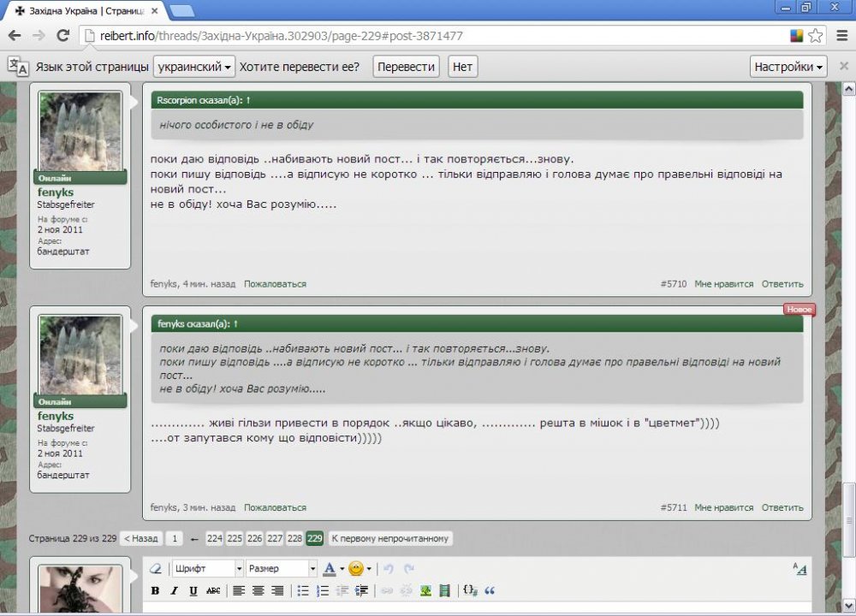
Task: Open the #5711 post permalink
Action: (673, 507)
